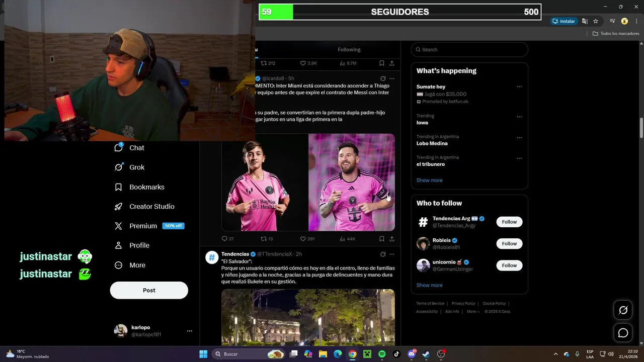View analytics of tweet with 6.7M views
The height and width of the screenshot is (362, 644).
tap(348, 63)
